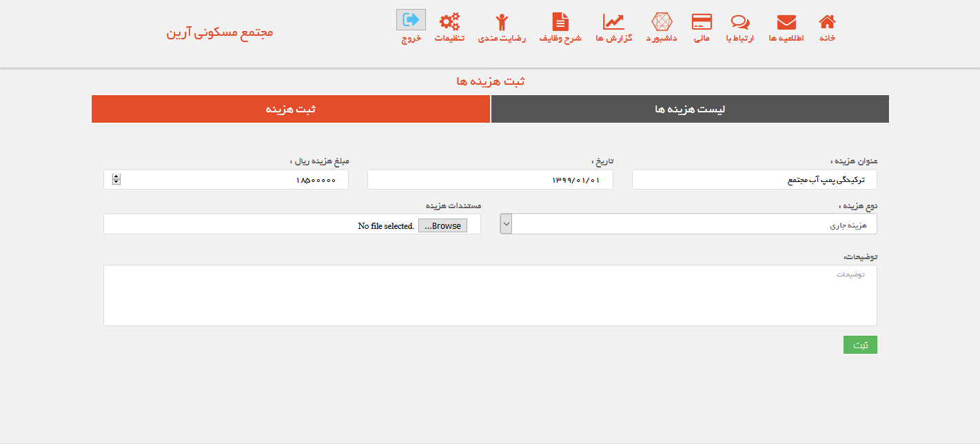This screenshot has height=444, width=980.
Task: Open the ارتباط با chat bubbles icon
Action: [740, 22]
